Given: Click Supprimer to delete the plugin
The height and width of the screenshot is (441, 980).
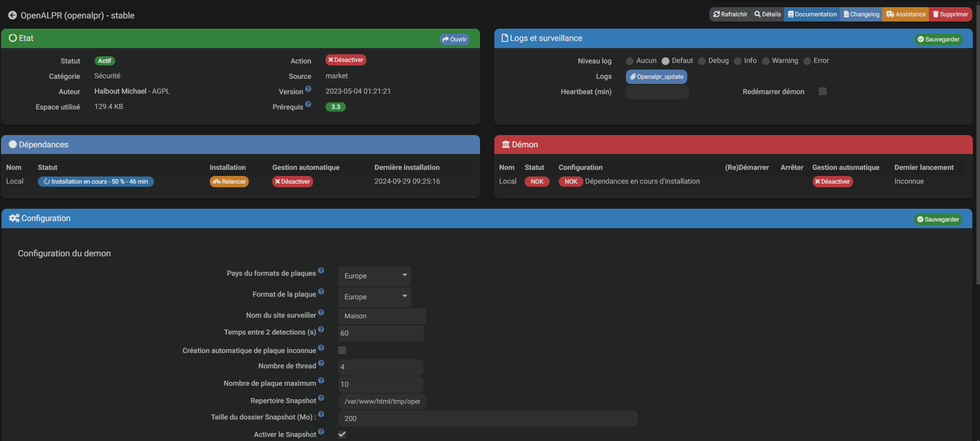Looking at the screenshot, I should [950, 14].
